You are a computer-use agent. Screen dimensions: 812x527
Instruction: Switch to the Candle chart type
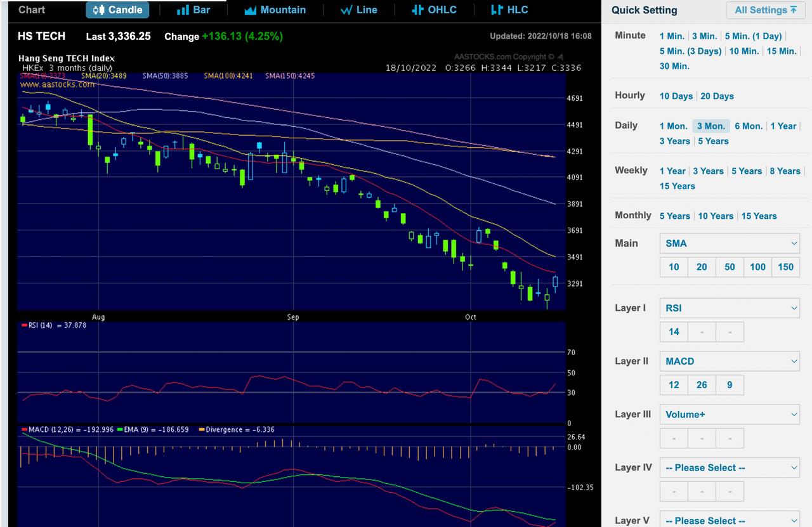tap(118, 10)
